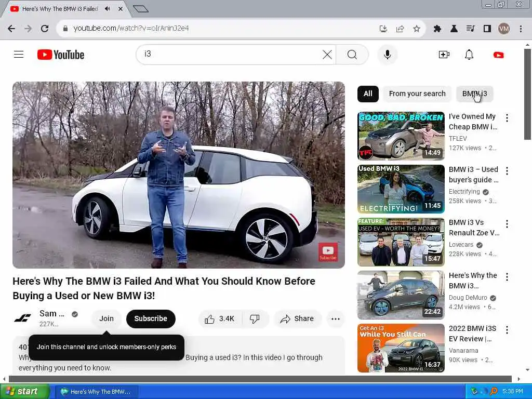Select the All filter chip
The height and width of the screenshot is (399, 532).
(368, 94)
